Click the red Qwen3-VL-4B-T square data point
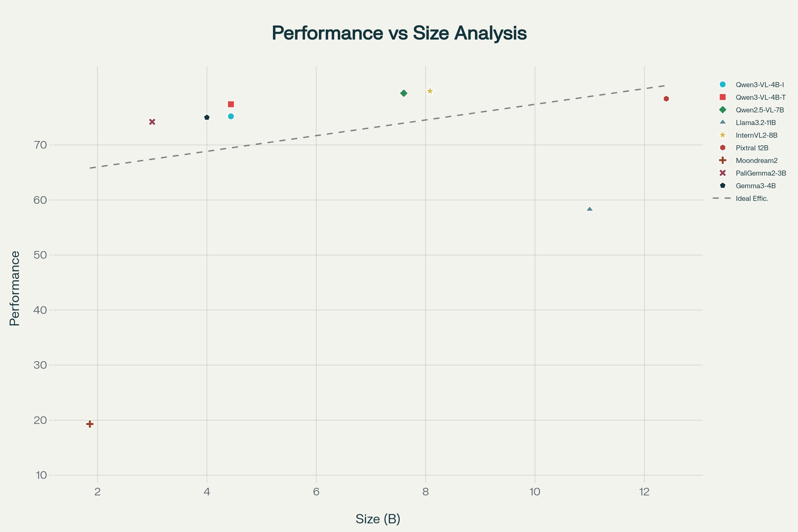 coord(231,104)
